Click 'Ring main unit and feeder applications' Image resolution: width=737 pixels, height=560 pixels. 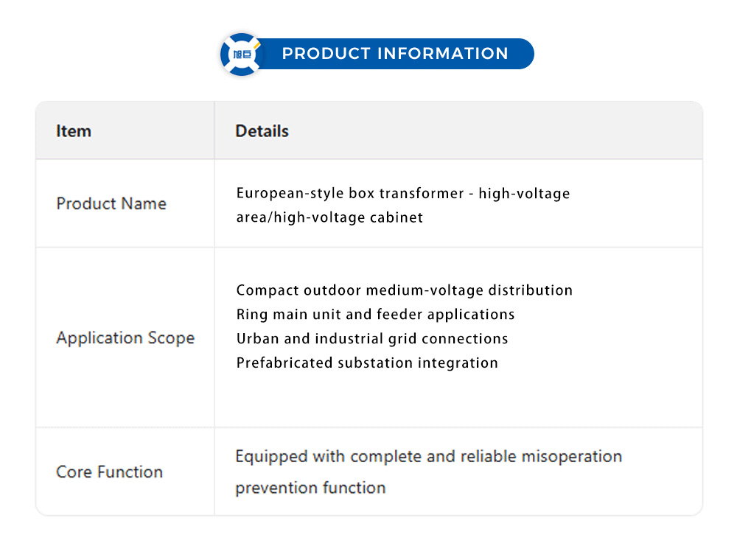tap(375, 315)
